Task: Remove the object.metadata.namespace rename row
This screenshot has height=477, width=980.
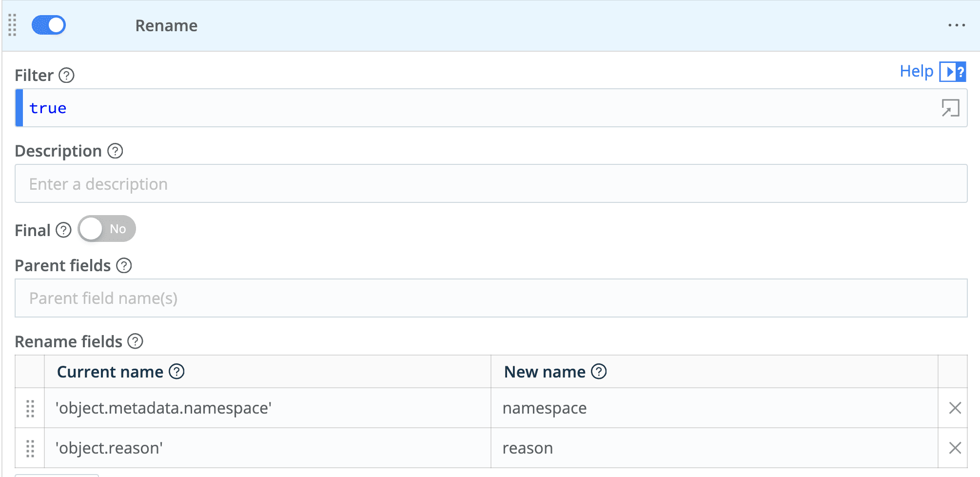Action: point(955,408)
